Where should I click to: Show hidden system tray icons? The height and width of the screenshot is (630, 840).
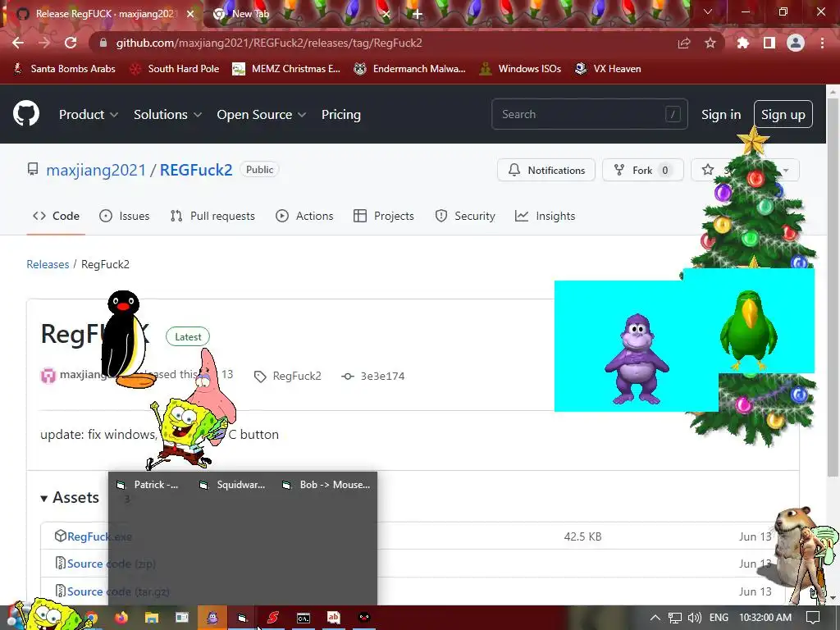coord(655,618)
